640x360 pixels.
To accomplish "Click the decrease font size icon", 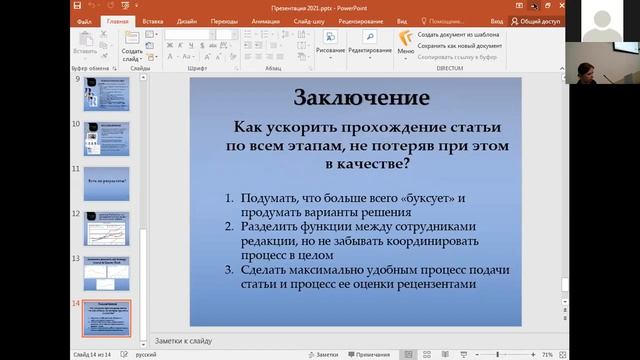I will click(219, 57).
